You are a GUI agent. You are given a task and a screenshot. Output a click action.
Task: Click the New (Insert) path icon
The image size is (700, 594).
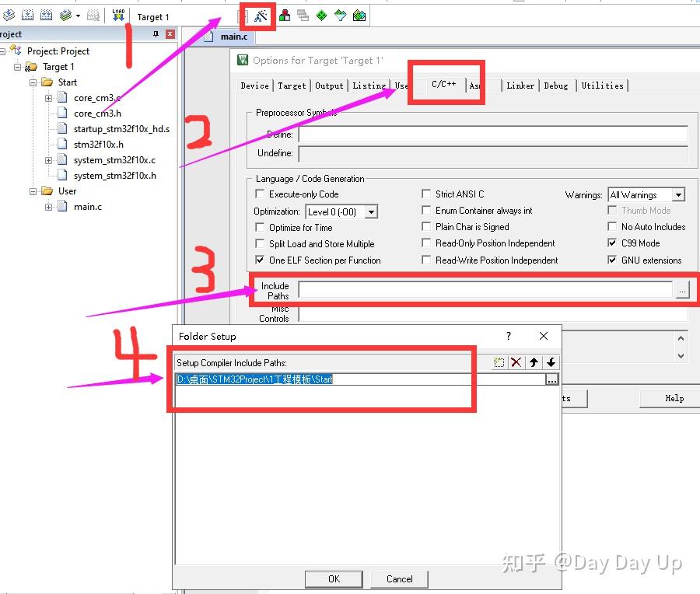[x=499, y=362]
